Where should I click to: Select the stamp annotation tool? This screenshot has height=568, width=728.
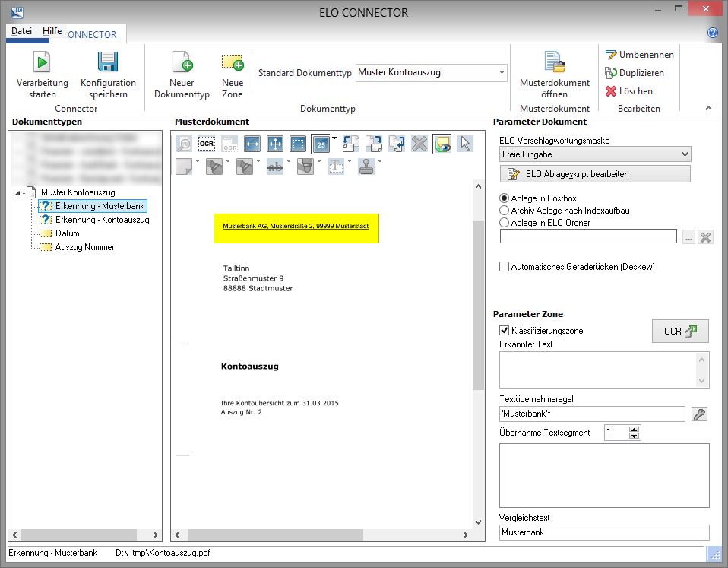coord(366,167)
